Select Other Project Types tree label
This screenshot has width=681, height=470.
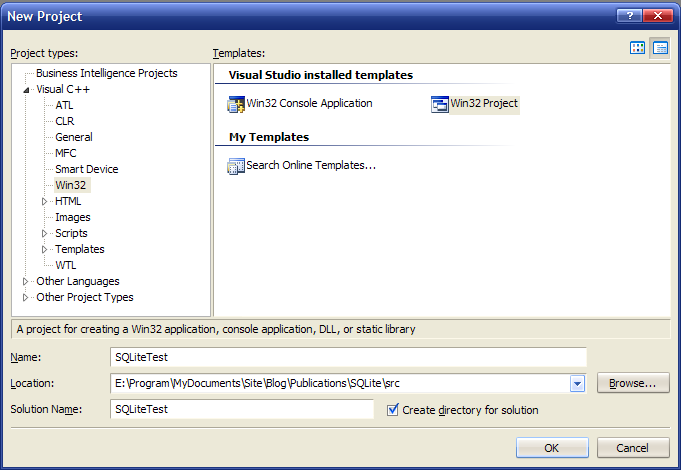[85, 298]
